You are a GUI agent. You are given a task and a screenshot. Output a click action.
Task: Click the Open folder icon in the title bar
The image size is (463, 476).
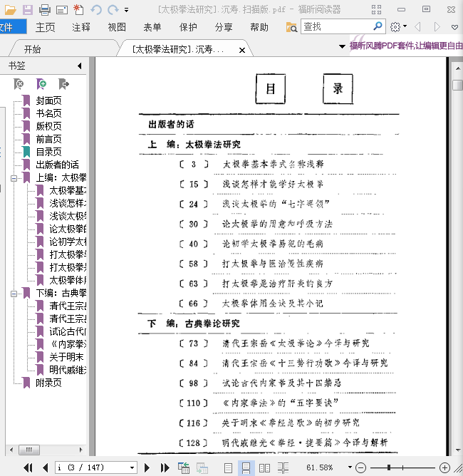tap(10, 10)
